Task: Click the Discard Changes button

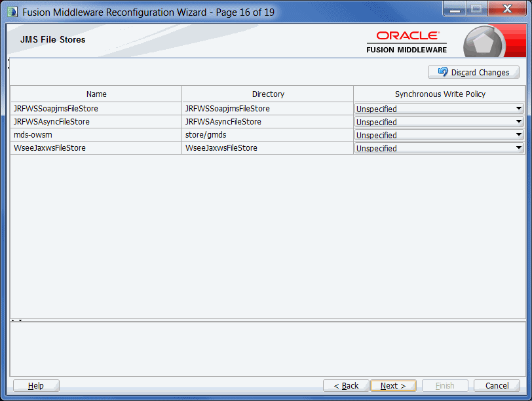Action: [x=473, y=72]
